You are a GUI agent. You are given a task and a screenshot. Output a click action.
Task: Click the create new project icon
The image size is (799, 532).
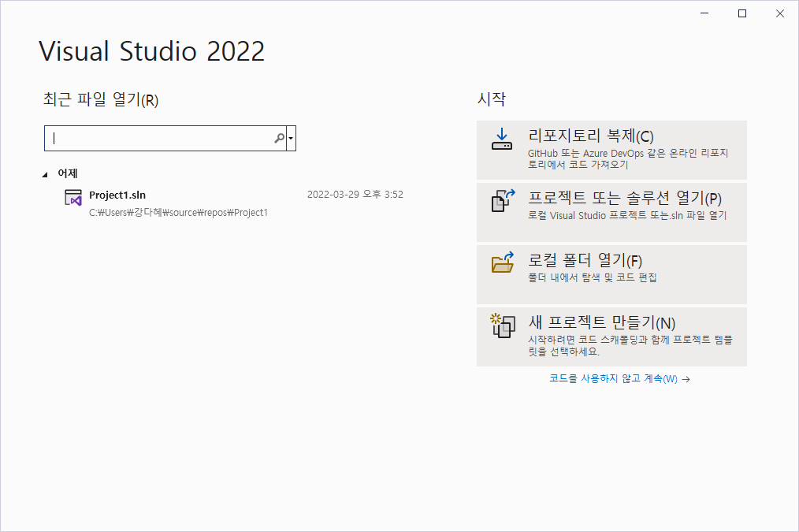pos(503,326)
